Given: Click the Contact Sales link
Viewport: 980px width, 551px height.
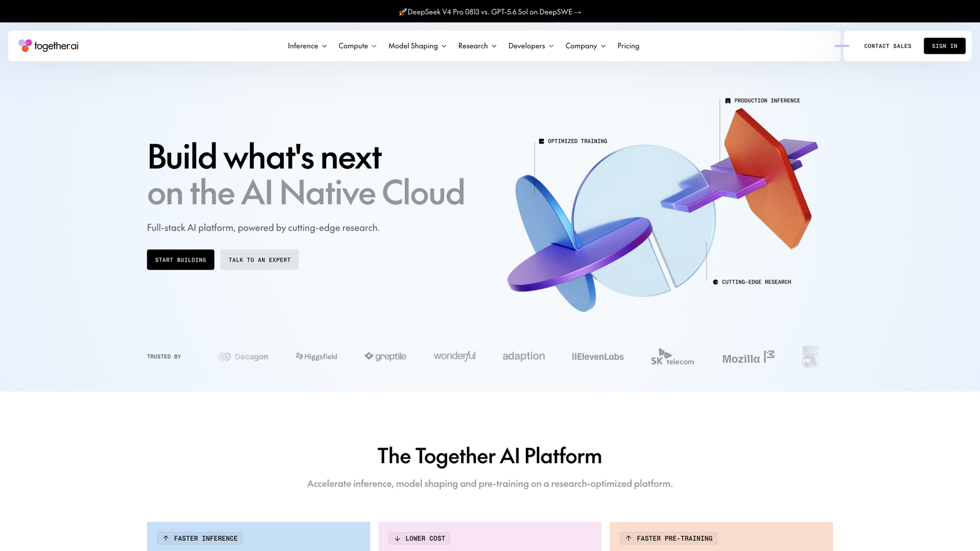Looking at the screenshot, I should coord(888,46).
